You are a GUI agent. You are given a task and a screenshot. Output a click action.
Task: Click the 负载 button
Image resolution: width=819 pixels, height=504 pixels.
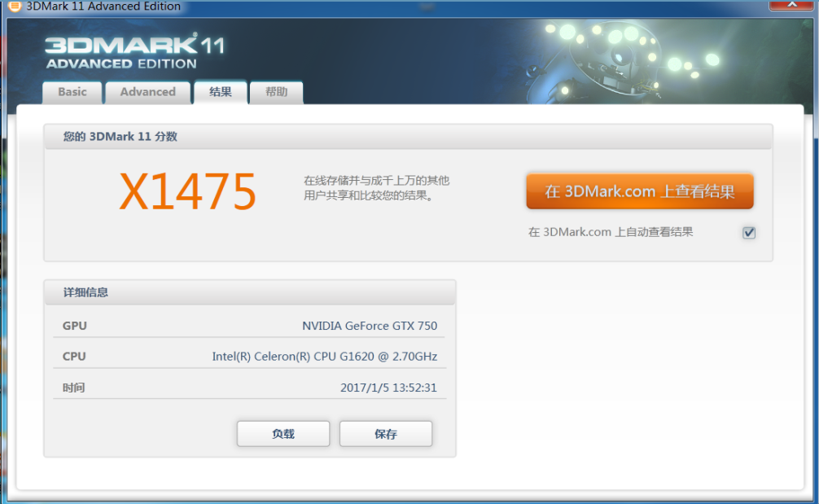pyautogui.click(x=283, y=433)
